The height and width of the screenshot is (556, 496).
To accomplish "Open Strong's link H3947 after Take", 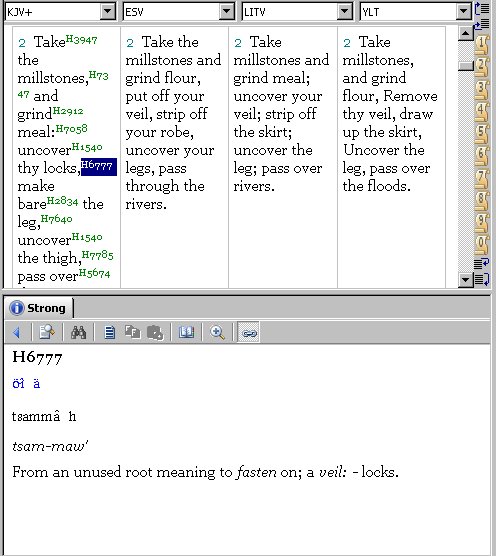I will (82, 40).
